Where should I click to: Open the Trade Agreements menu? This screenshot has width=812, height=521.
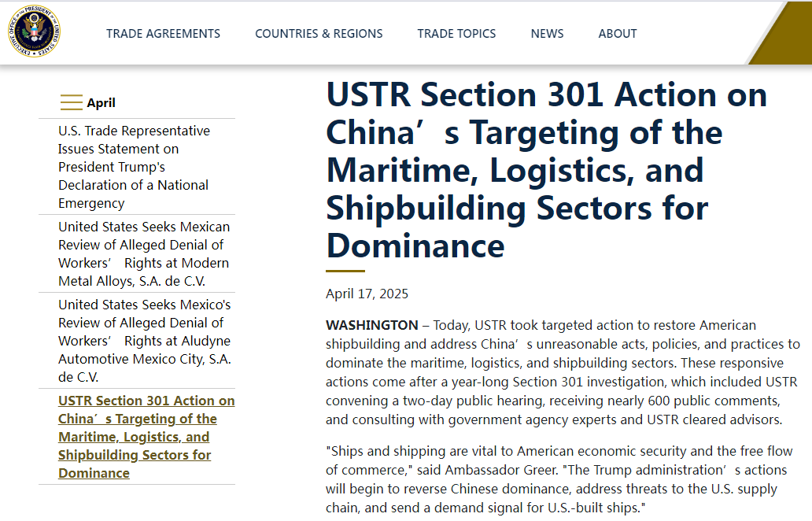coord(163,34)
